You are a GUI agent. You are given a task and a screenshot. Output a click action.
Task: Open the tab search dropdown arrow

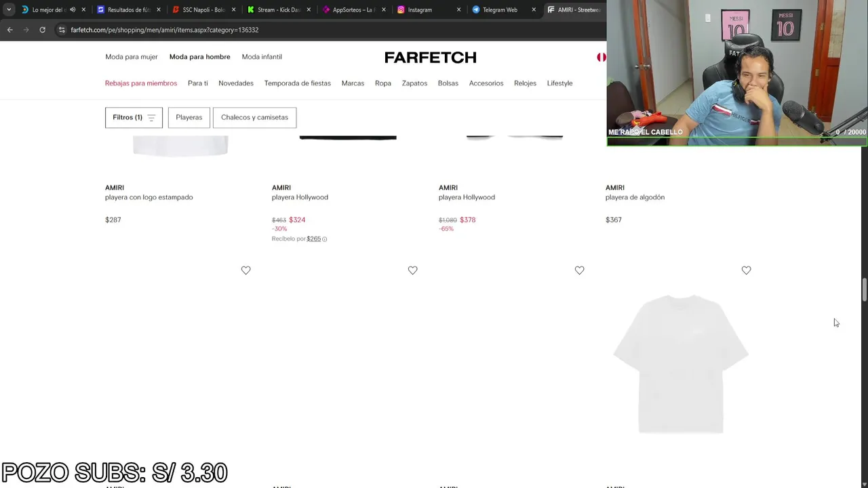pyautogui.click(x=9, y=9)
